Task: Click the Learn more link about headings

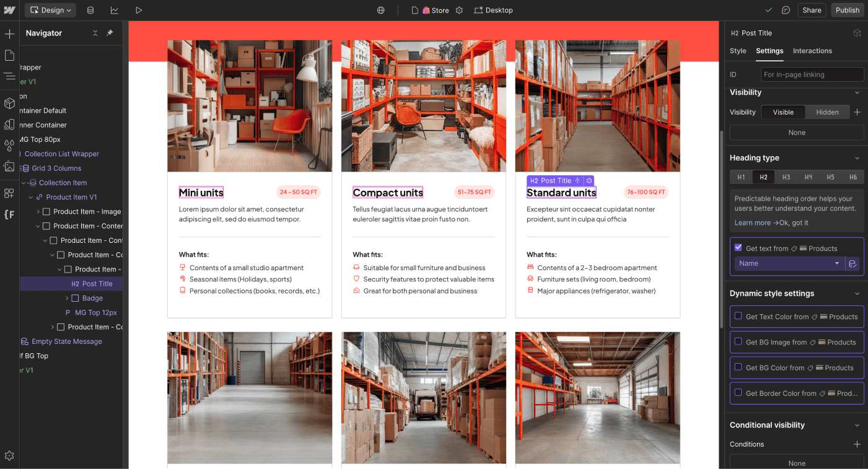Action: (752, 222)
